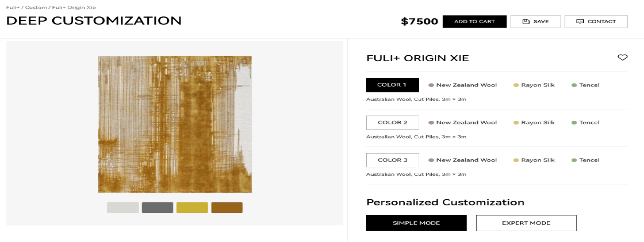Choose Rayon Silk for Color 1
This screenshot has width=644, height=242.
click(534, 85)
